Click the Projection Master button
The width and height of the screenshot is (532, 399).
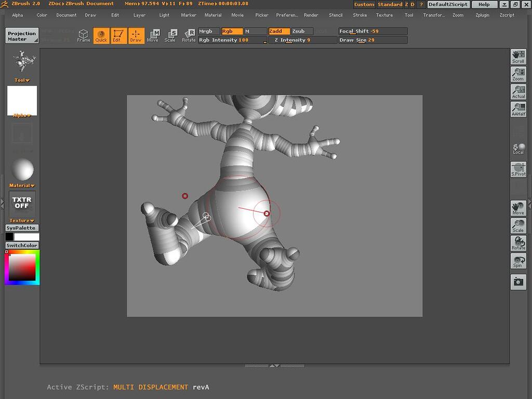(22, 35)
